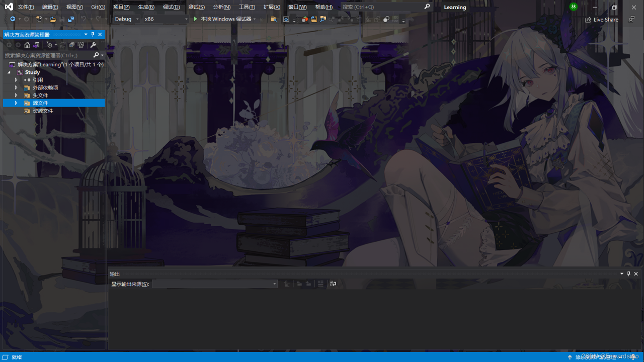Click clear all icon in Output toolbar
The width and height of the screenshot is (644, 362).
pyautogui.click(x=320, y=284)
